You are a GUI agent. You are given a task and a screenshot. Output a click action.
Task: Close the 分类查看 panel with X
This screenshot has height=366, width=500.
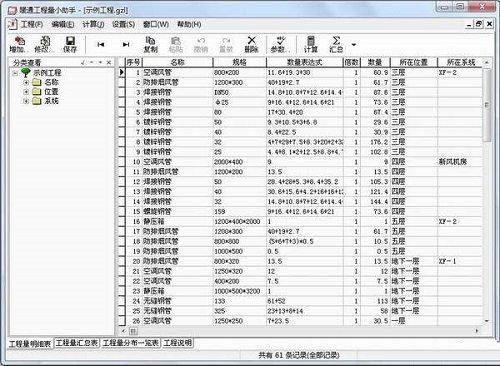tap(109, 62)
